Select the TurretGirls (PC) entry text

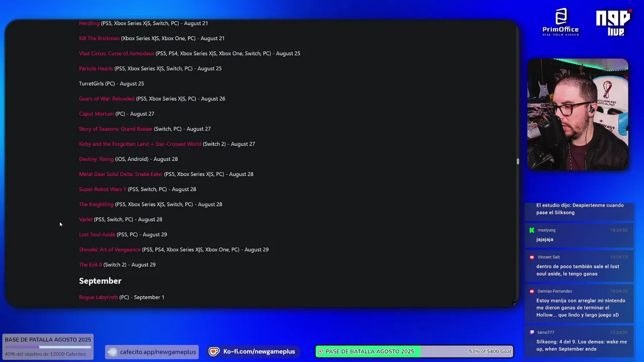coord(111,83)
